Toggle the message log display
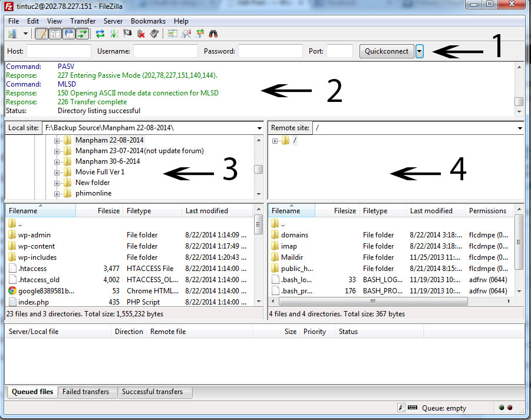The height and width of the screenshot is (420, 531). (42, 34)
